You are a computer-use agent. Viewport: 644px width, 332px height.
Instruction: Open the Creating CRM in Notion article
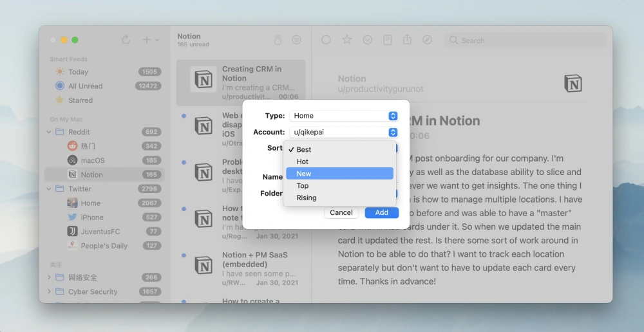241,83
